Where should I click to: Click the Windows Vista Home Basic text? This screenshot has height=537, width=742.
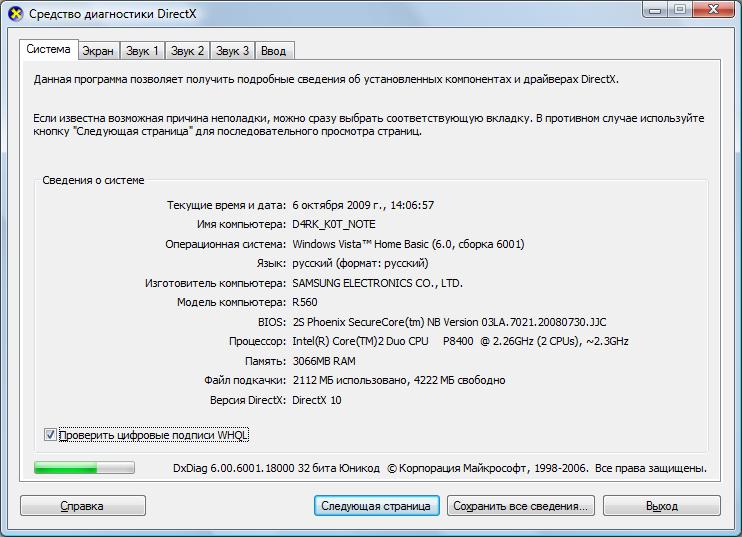pyautogui.click(x=408, y=244)
